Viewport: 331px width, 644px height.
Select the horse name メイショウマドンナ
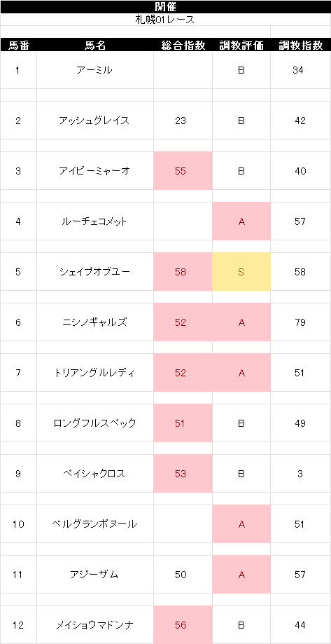95,625
